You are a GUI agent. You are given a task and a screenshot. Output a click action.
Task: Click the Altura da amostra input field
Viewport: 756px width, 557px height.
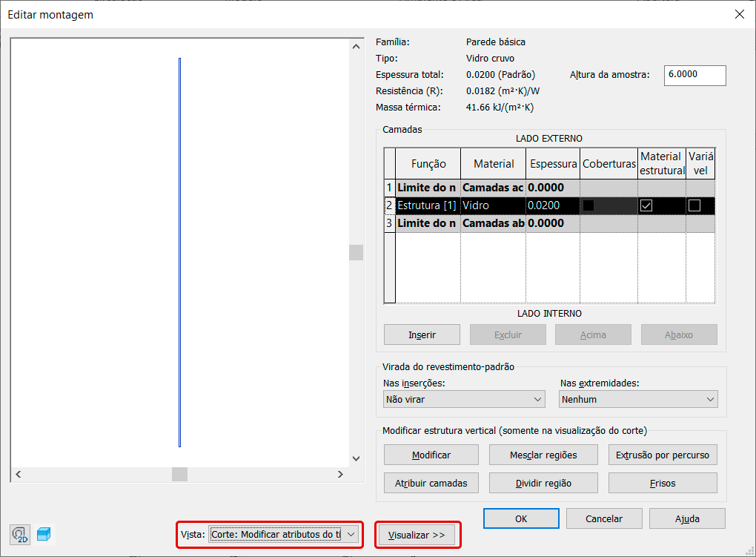(694, 75)
